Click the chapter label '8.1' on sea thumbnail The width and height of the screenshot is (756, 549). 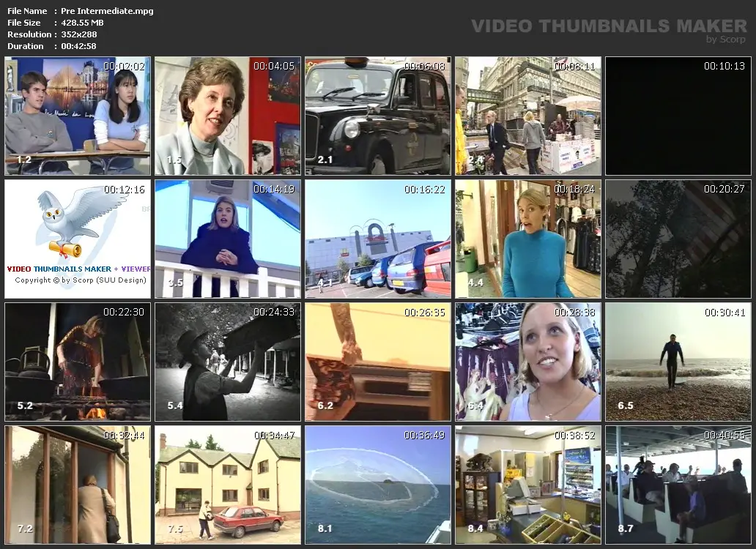pyautogui.click(x=325, y=529)
